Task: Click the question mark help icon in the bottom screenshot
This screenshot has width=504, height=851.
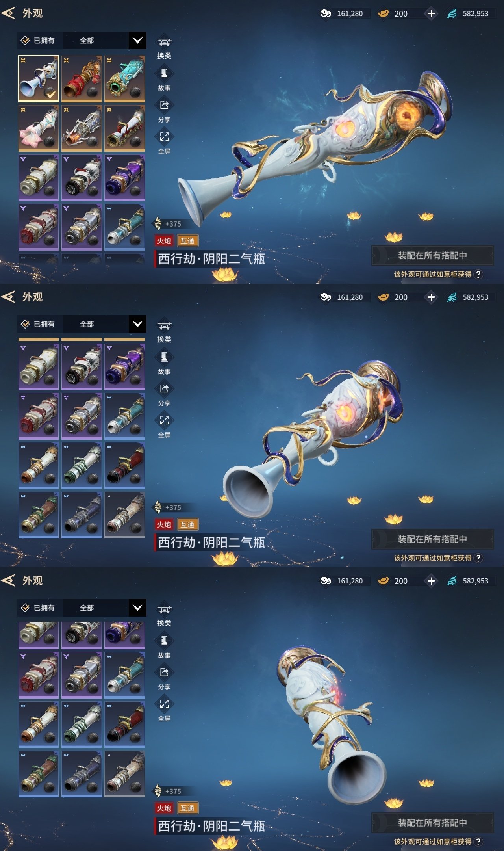Action: point(478,842)
